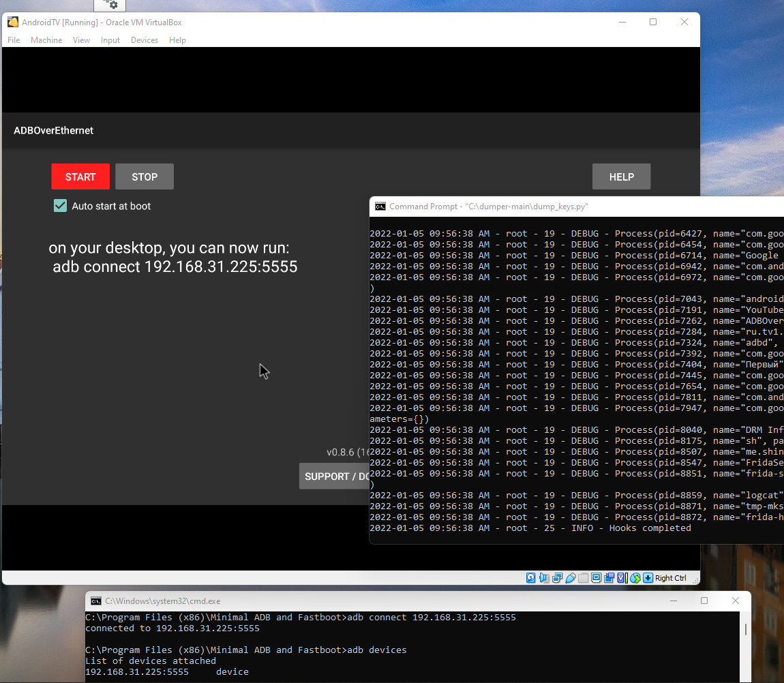Click the keyboard capture arrow icon beside Right Ctrl
Screen dimensions: 784x683
pyautogui.click(x=648, y=578)
